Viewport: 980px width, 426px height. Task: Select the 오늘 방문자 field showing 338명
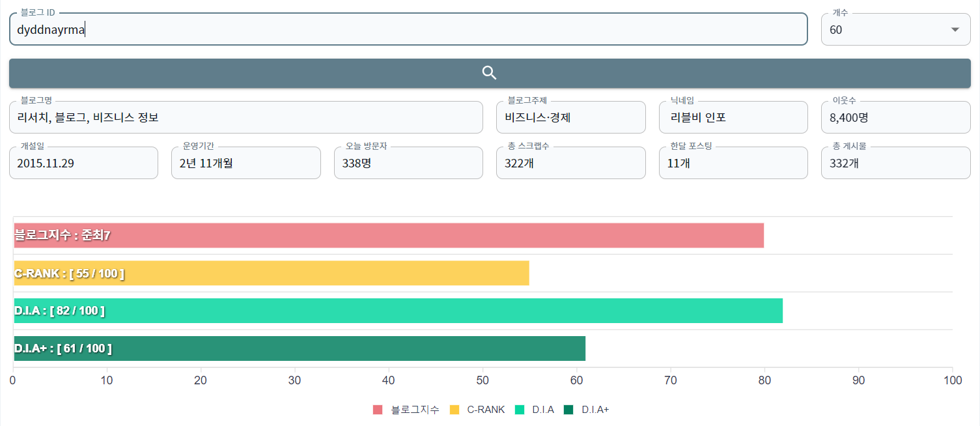(x=408, y=163)
